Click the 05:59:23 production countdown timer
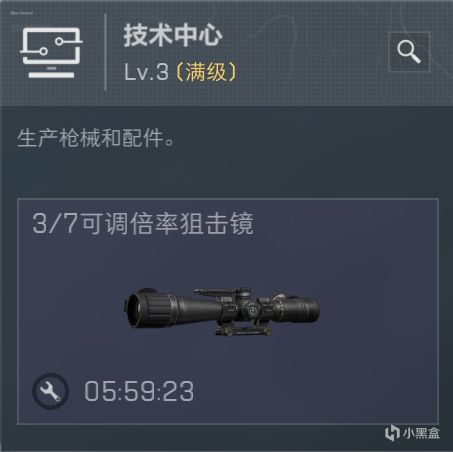 tap(139, 391)
